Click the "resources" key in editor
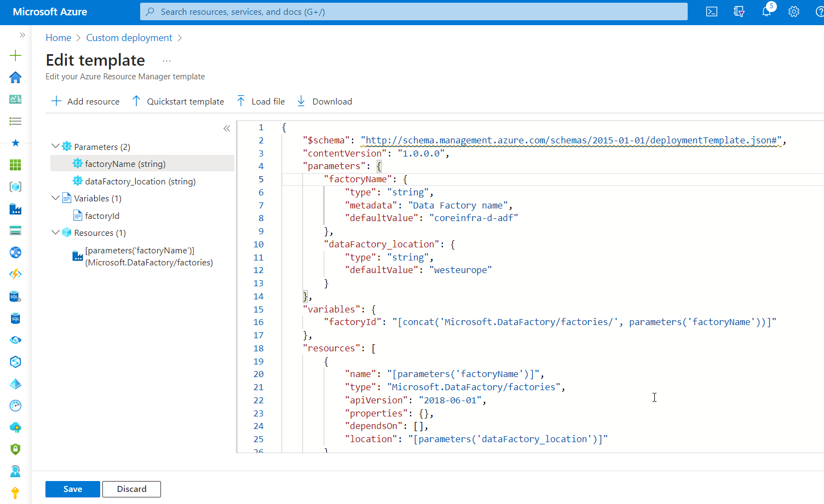Viewport: 824px width, 504px height. (332, 348)
